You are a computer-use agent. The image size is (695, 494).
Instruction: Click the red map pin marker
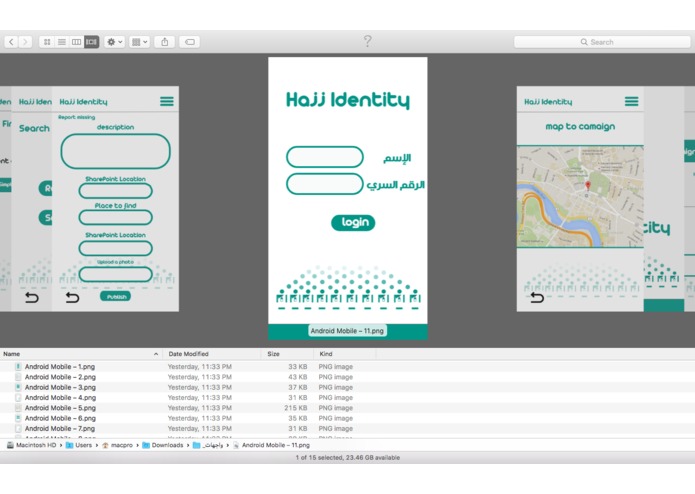tap(588, 186)
